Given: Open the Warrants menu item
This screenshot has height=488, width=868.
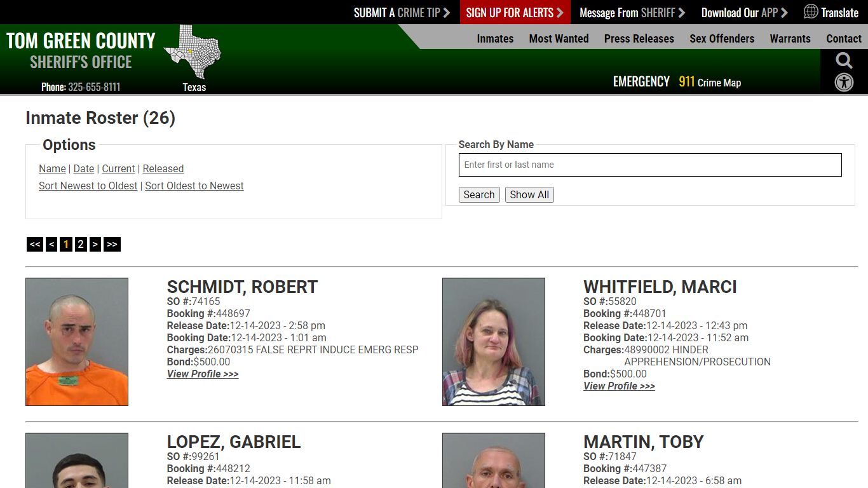Looking at the screenshot, I should click(x=790, y=39).
